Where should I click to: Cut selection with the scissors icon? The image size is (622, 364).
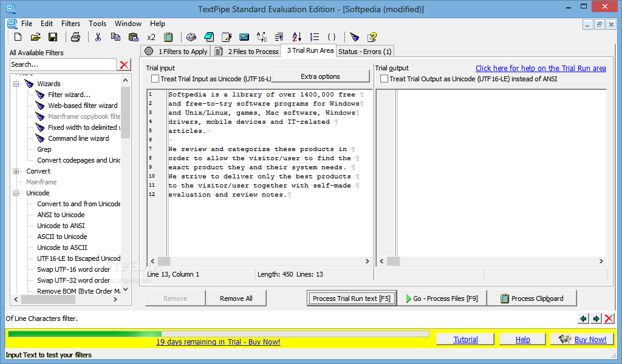pos(98,37)
